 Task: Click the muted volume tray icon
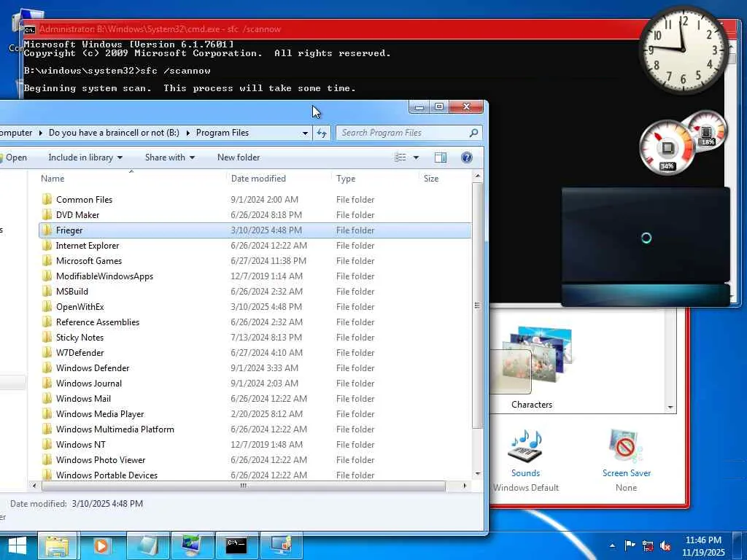(665, 545)
